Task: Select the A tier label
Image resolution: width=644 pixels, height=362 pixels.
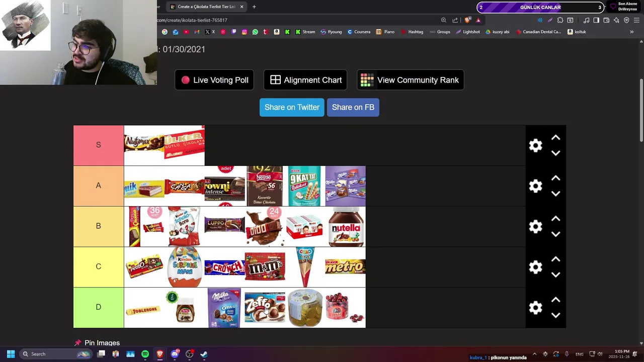Action: pos(99,186)
